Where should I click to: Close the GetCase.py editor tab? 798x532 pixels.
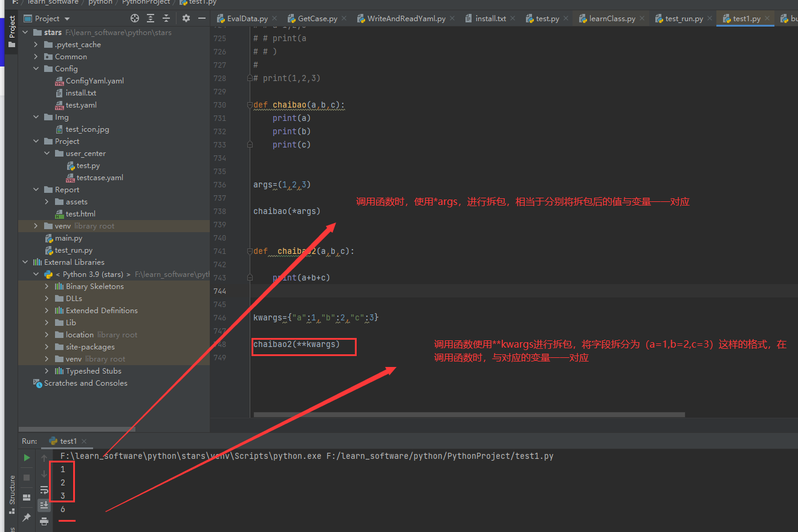tap(344, 19)
